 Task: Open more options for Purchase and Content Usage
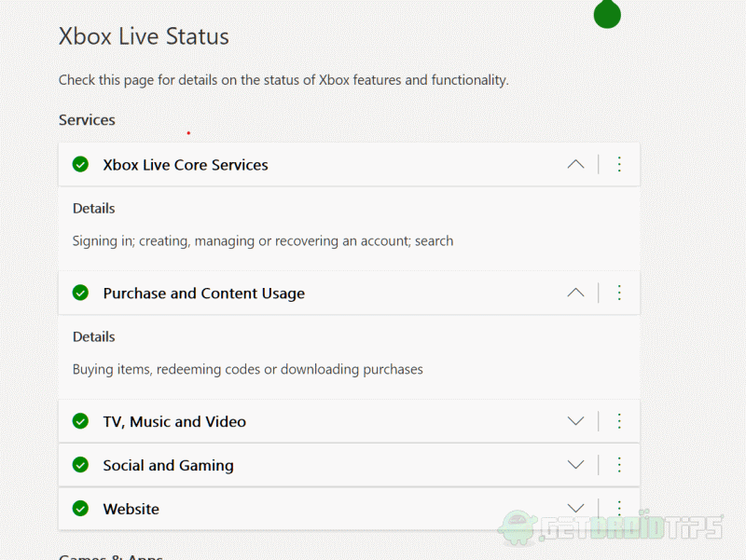coord(619,293)
